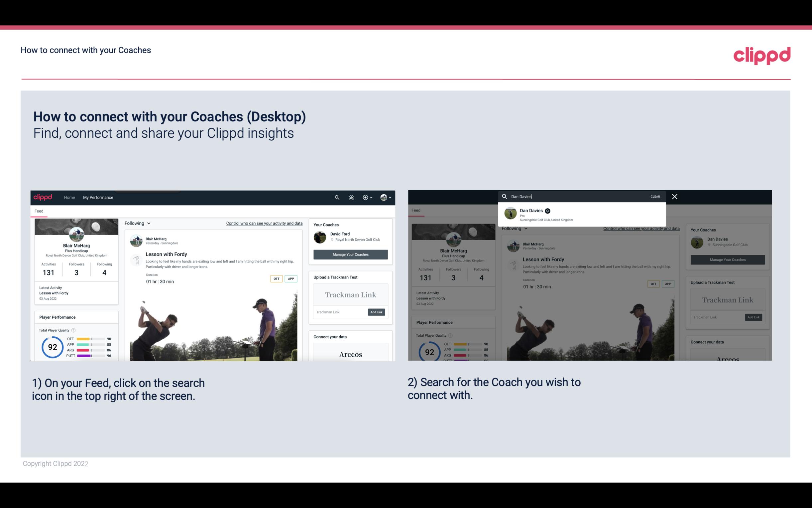Click the Home tab in top navigation
This screenshot has height=508, width=812.
click(x=70, y=197)
